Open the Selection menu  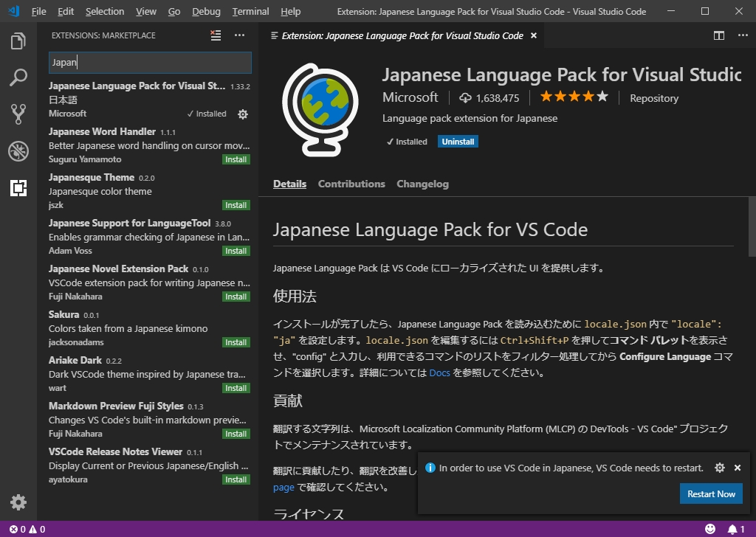(x=105, y=12)
